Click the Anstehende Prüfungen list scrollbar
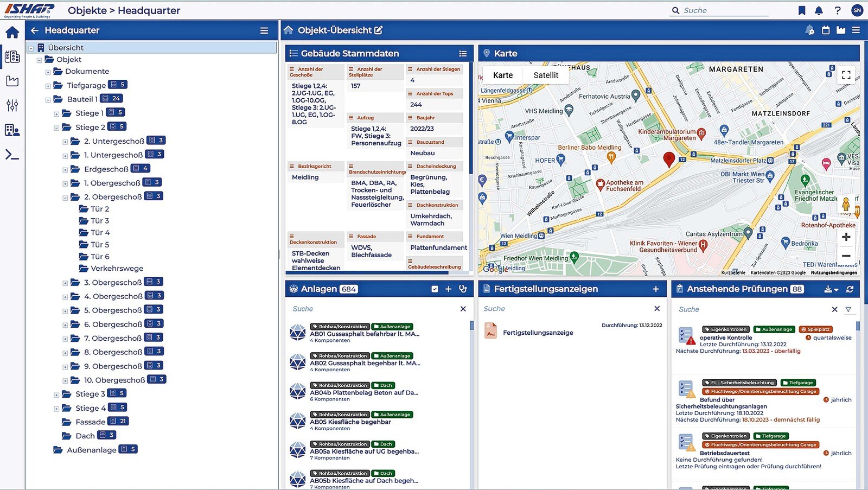 [x=858, y=326]
